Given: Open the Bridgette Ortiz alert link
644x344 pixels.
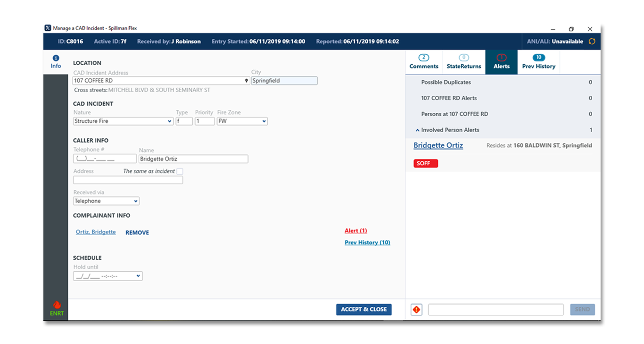Looking at the screenshot, I should (x=438, y=145).
